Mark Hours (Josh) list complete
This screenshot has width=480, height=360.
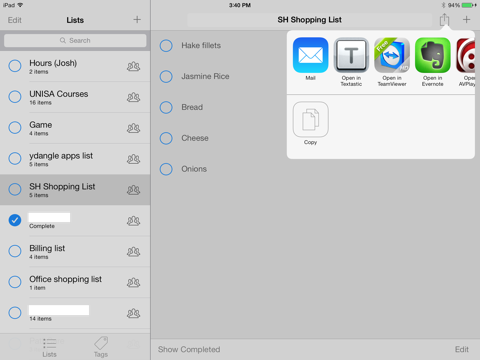point(15,66)
